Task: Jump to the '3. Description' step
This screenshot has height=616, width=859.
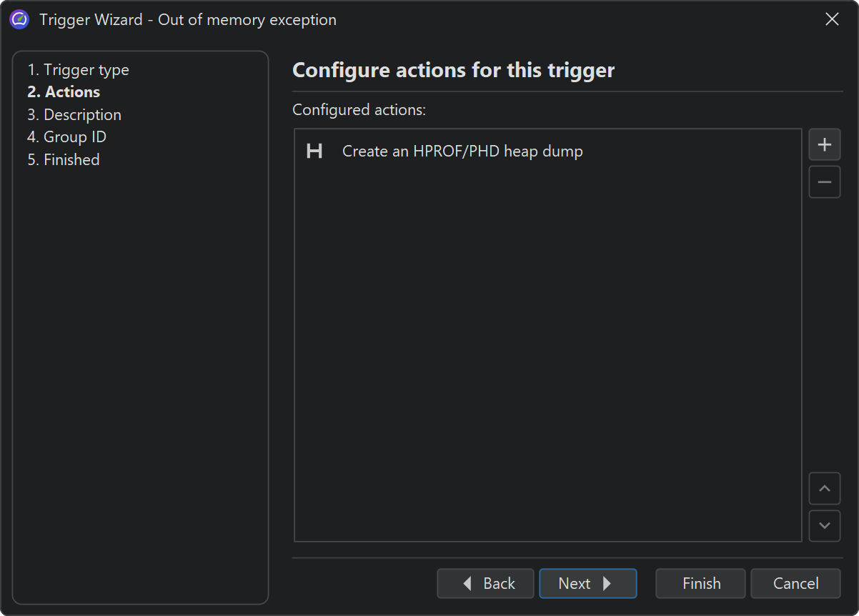Action: (x=74, y=115)
